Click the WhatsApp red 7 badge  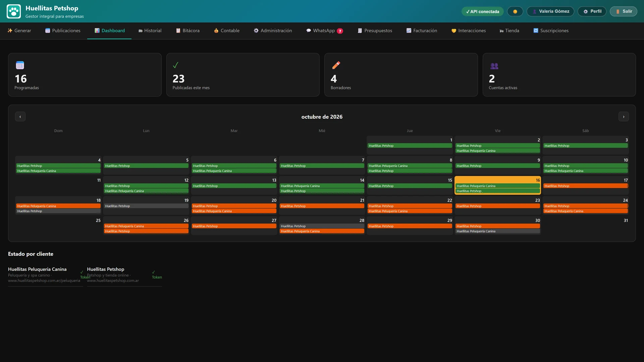click(340, 31)
